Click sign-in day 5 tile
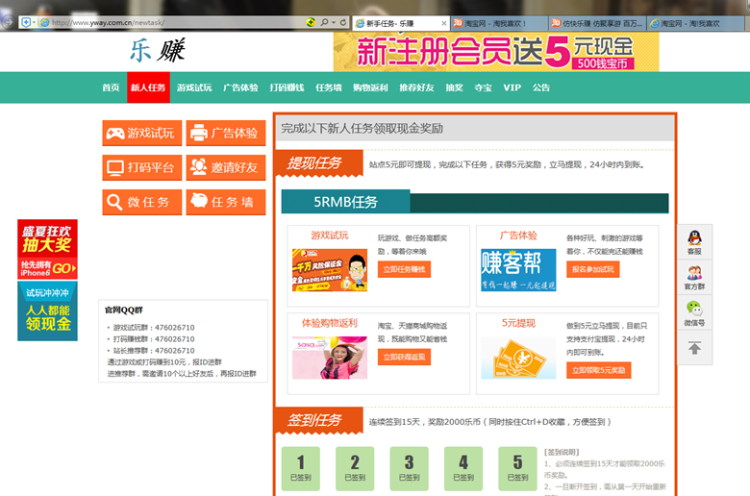This screenshot has width=750, height=496. click(518, 469)
